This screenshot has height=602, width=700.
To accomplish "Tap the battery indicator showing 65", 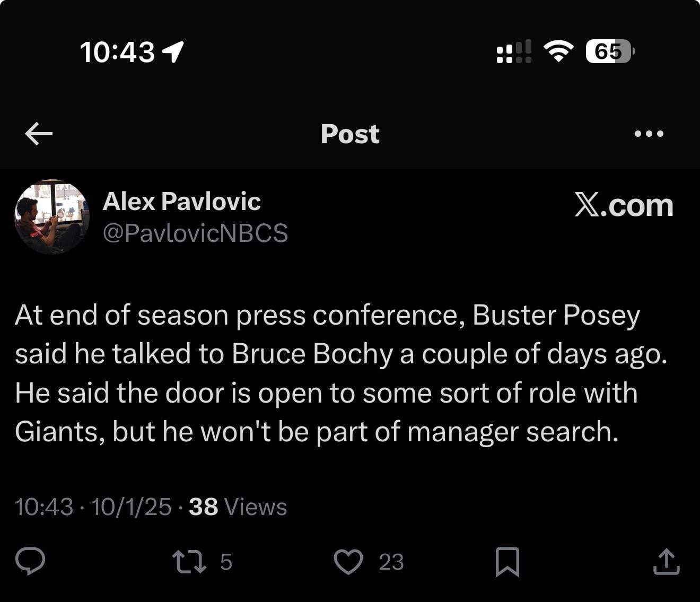I will [609, 51].
